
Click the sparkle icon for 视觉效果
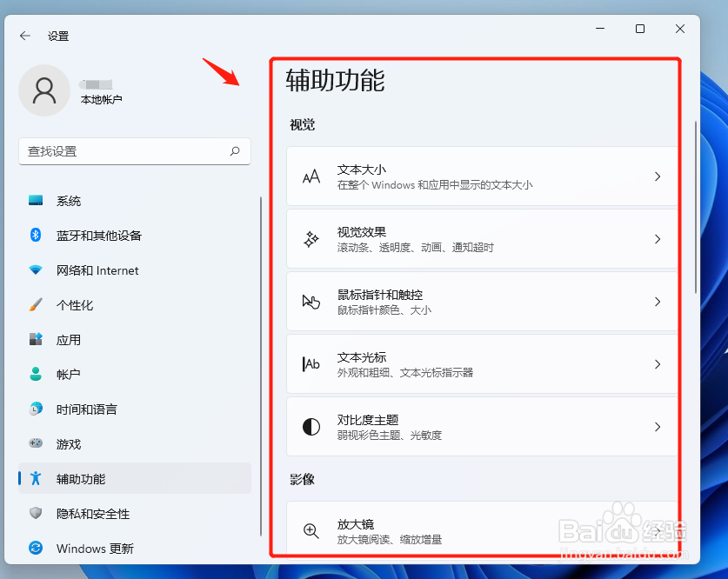click(311, 239)
